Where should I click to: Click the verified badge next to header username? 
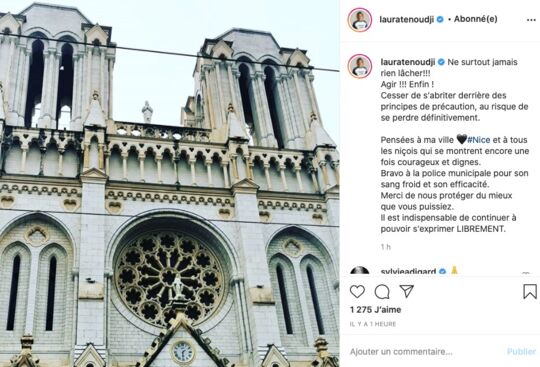point(440,20)
